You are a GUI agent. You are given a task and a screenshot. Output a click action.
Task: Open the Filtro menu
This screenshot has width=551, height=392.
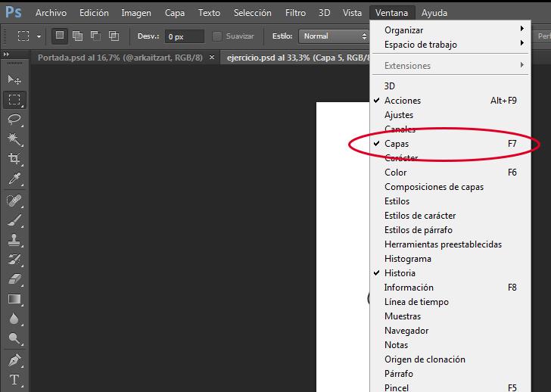[x=295, y=13]
